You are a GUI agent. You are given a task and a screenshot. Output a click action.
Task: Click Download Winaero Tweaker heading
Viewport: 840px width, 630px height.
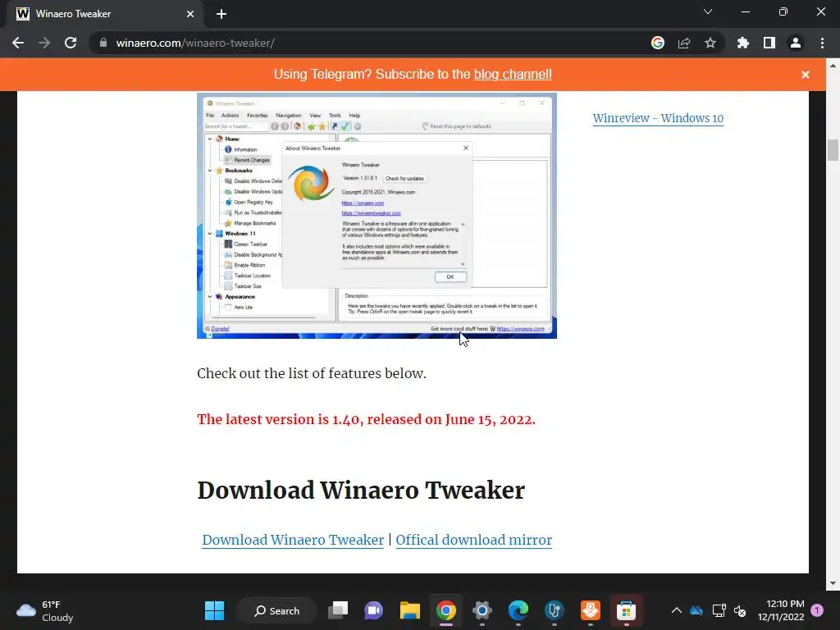(361, 490)
